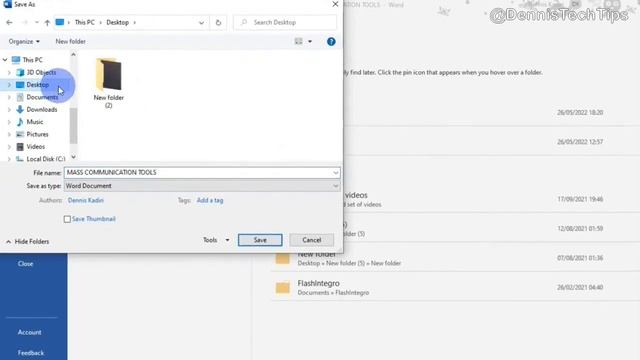The height and width of the screenshot is (360, 640).
Task: Select Desktop in the navigation tree
Action: click(38, 85)
